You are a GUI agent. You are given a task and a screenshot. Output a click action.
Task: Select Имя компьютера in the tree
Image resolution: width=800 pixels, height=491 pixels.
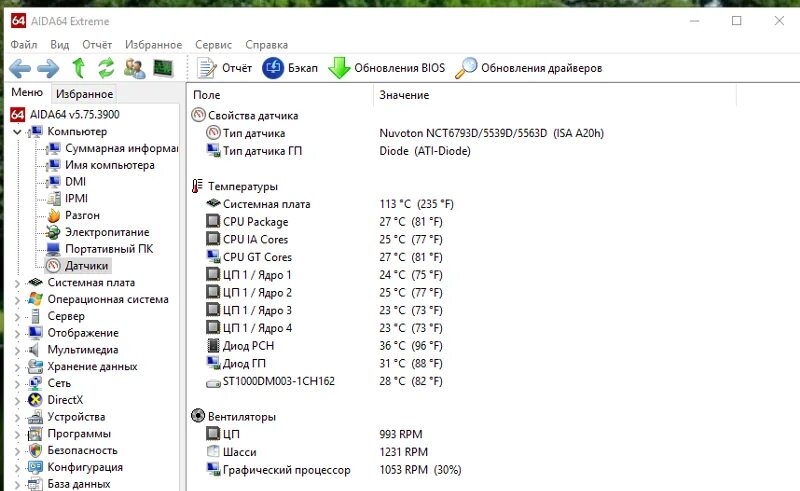[x=110, y=165]
